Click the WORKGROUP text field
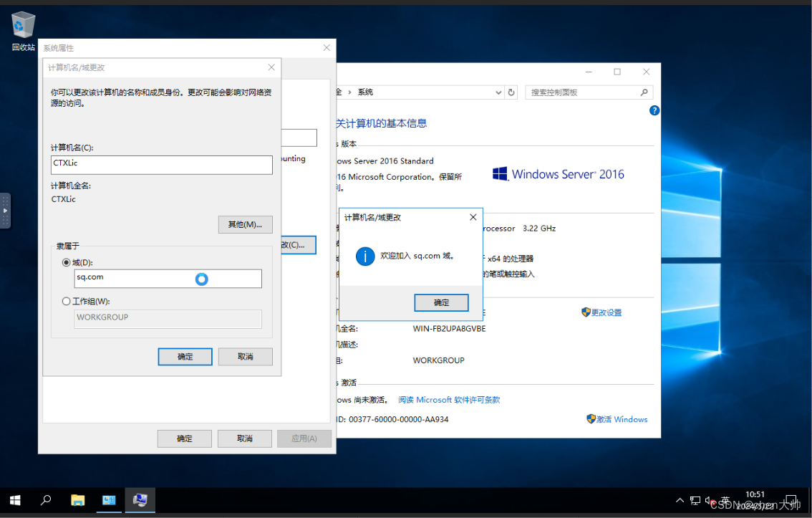The height and width of the screenshot is (518, 812). [x=168, y=319]
